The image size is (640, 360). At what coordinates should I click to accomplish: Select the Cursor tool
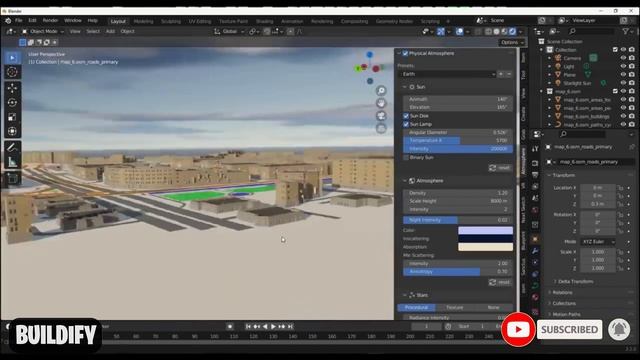pos(12,72)
